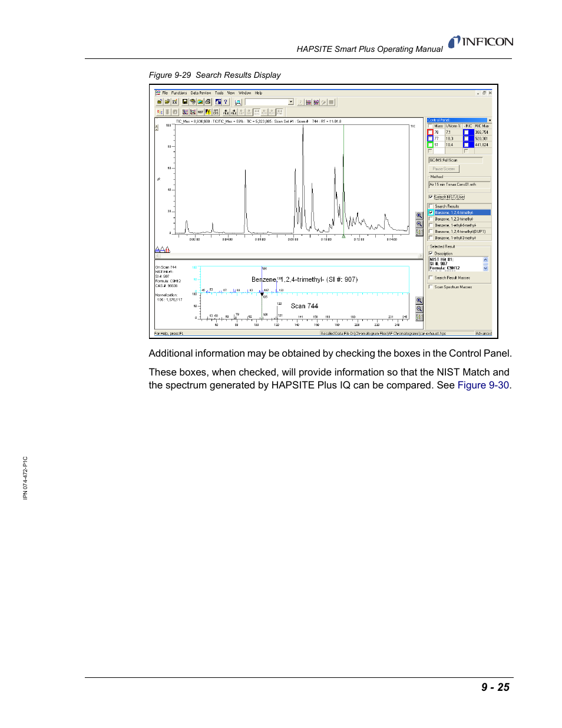
Task: Click the yellow warning-style toolbar icon
Action: pos(208,112)
